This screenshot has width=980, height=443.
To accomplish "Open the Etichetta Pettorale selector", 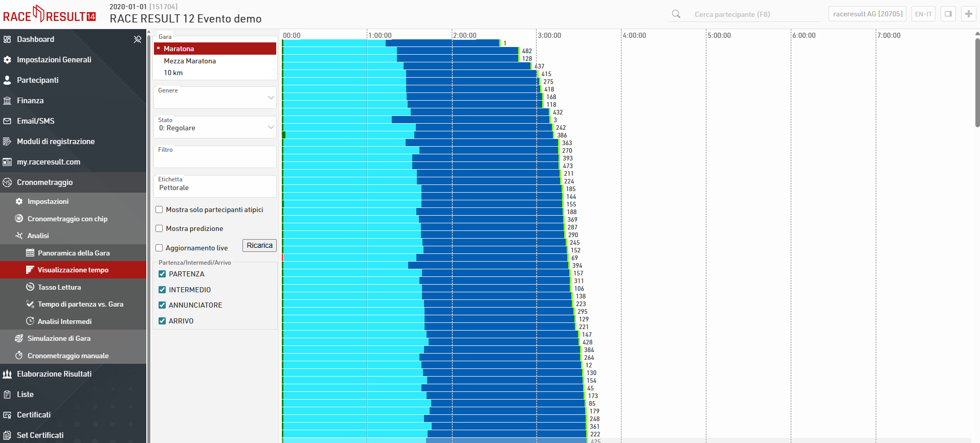I will coord(215,187).
